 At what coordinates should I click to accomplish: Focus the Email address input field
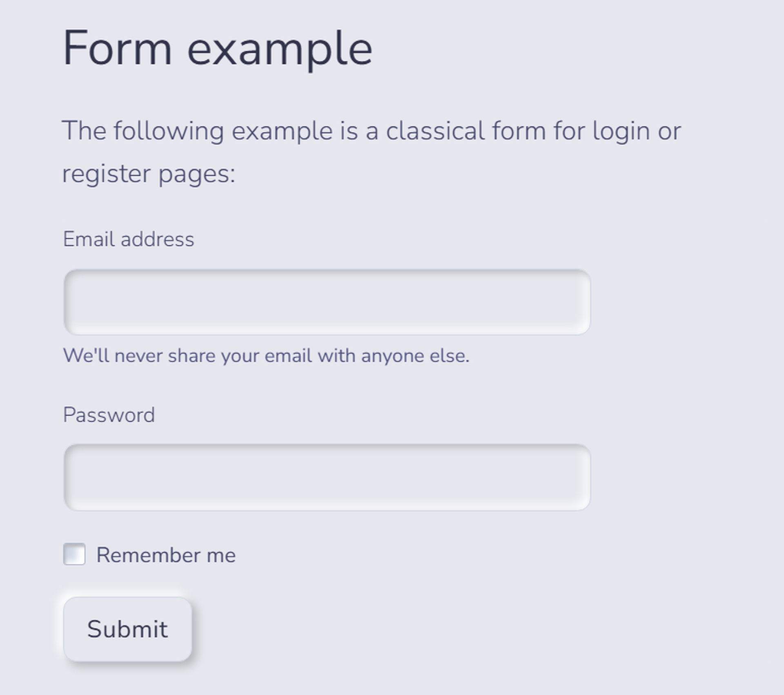(327, 302)
